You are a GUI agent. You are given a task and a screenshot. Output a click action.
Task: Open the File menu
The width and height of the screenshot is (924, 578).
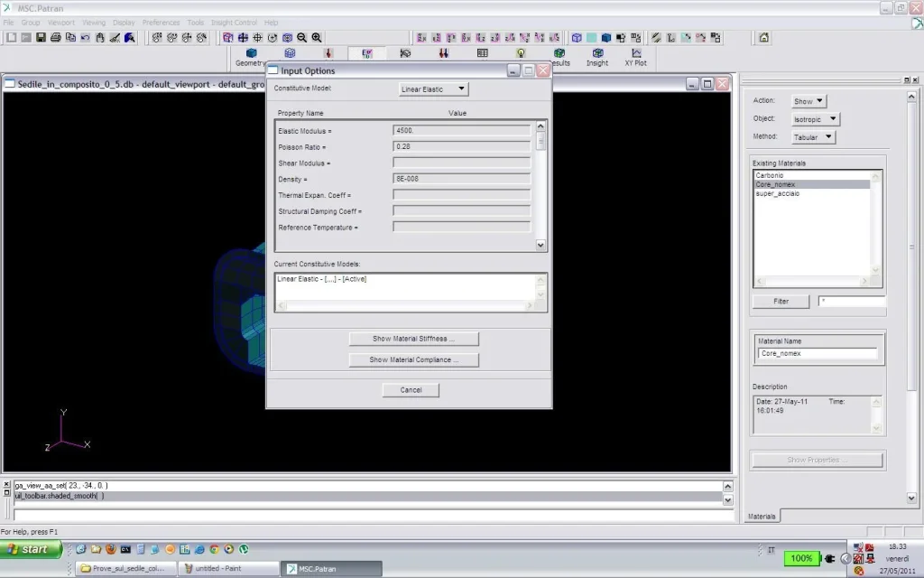pyautogui.click(x=8, y=23)
